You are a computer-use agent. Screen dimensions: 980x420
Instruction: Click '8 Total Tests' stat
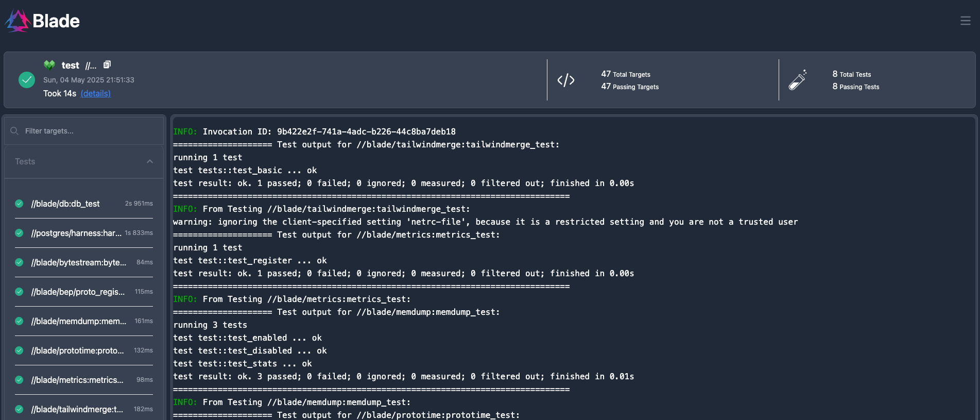(x=852, y=74)
